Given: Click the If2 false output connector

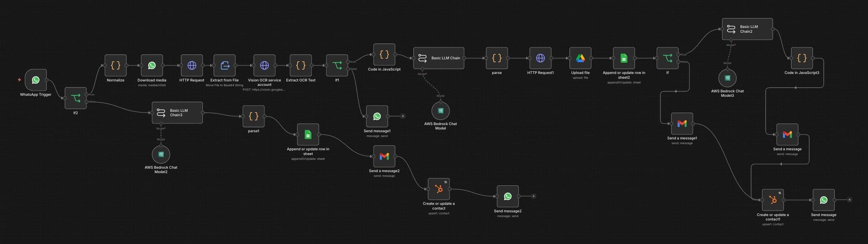Looking at the screenshot, I should click(86, 102).
